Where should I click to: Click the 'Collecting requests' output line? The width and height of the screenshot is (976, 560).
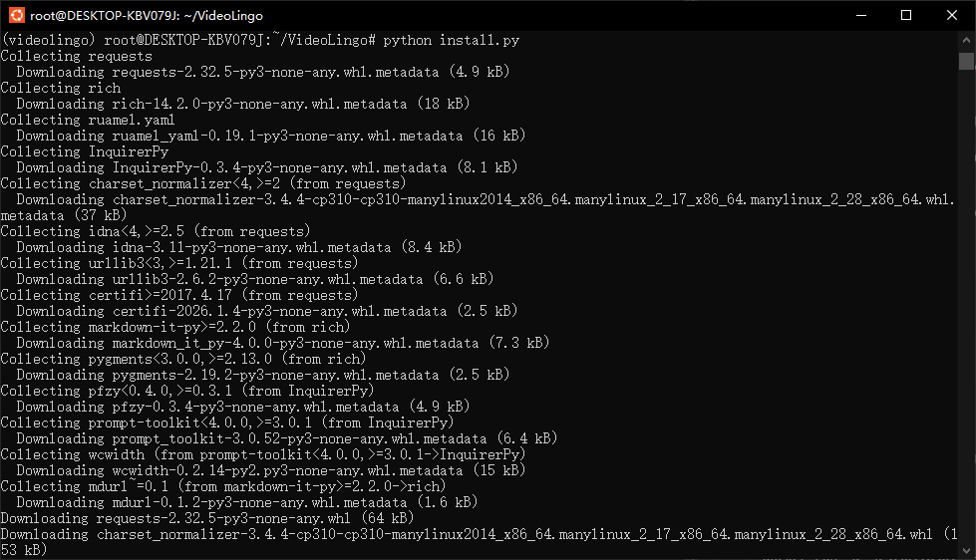coord(77,56)
